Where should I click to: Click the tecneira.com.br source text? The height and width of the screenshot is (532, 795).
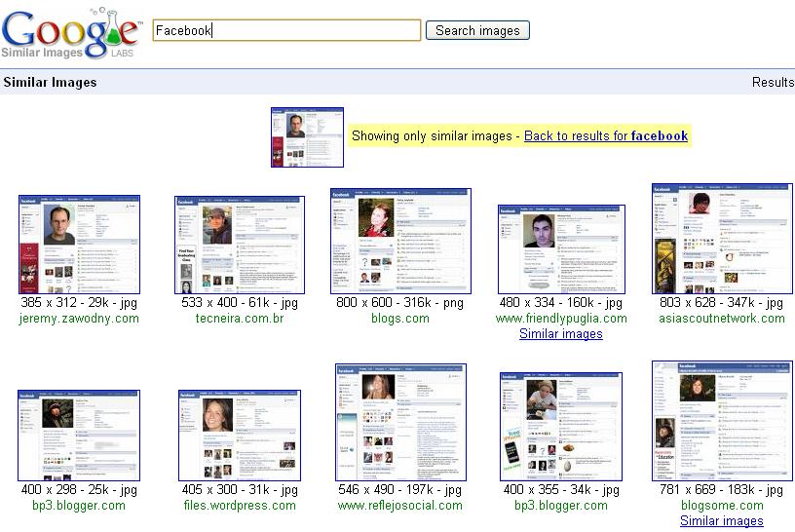(x=240, y=319)
